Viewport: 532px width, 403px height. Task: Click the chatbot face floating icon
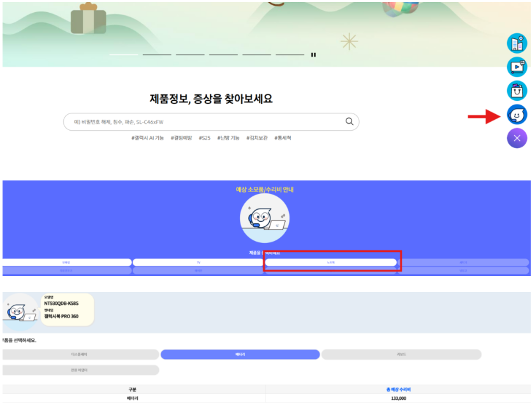point(517,115)
